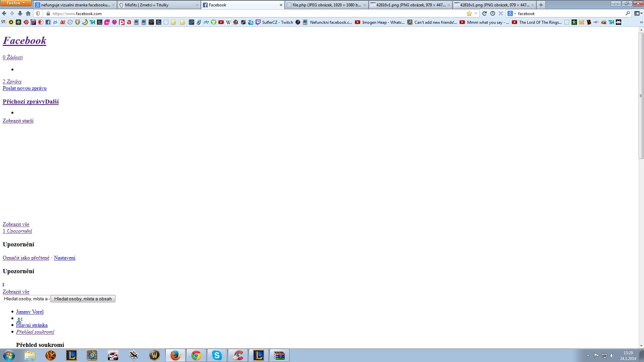Open the 0 Žádosti link
This screenshot has width=644, height=362.
click(13, 57)
